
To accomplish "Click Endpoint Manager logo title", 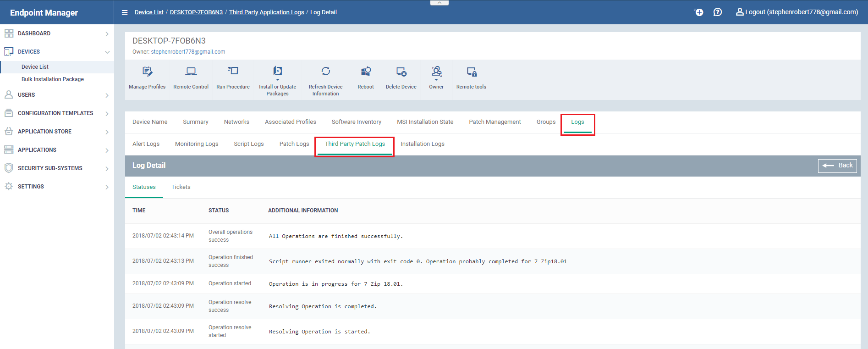I will tap(44, 13).
